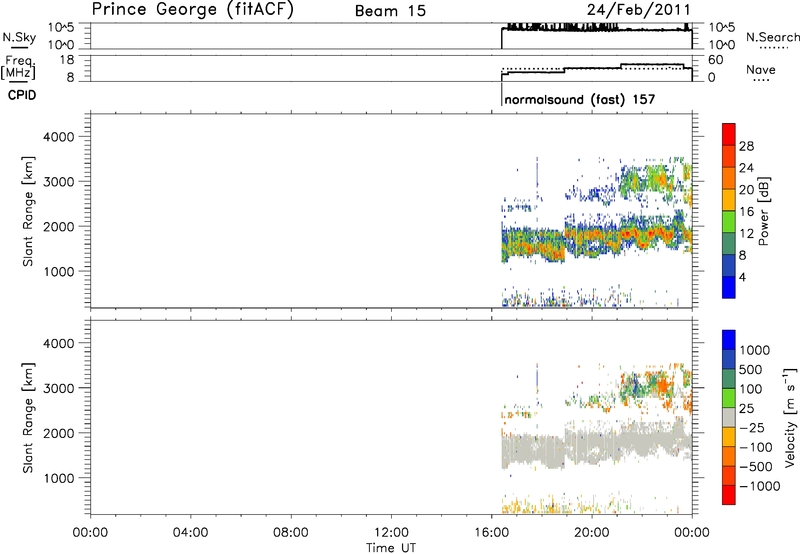
Task: Click the "CPID" label
Action: pyautogui.click(x=22, y=95)
